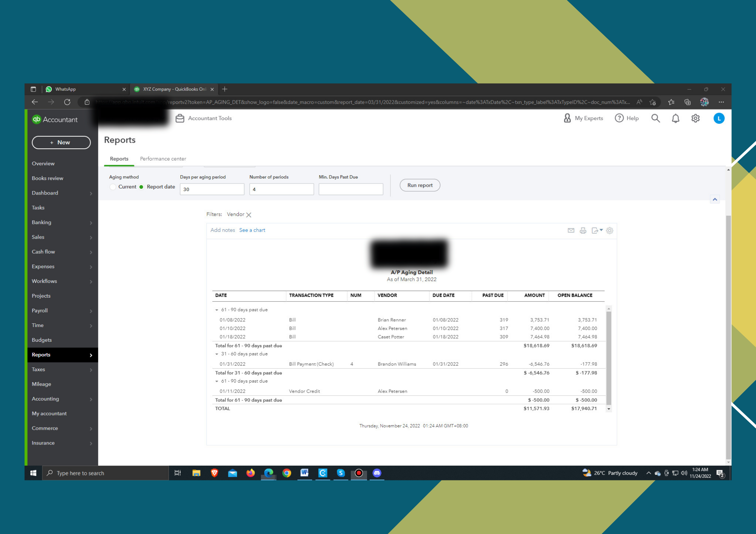
Task: Click the notifications bell icon
Action: (x=675, y=119)
